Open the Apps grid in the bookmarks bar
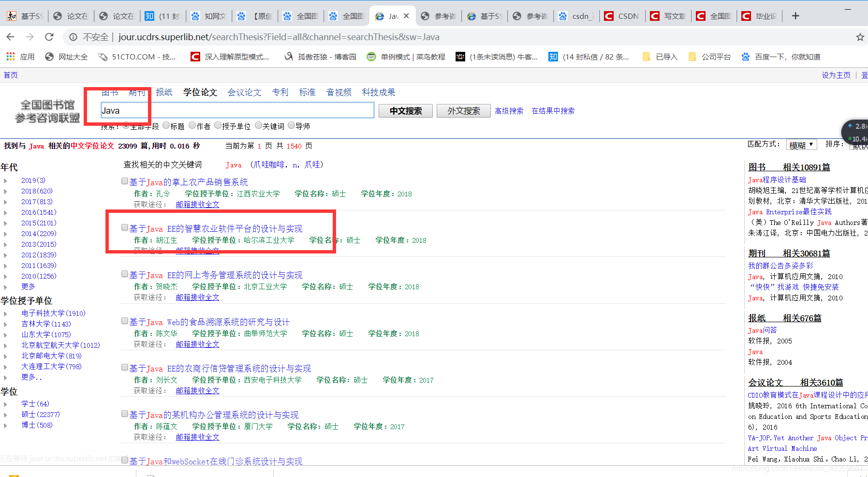Image resolution: width=868 pixels, height=477 pixels. click(x=20, y=57)
